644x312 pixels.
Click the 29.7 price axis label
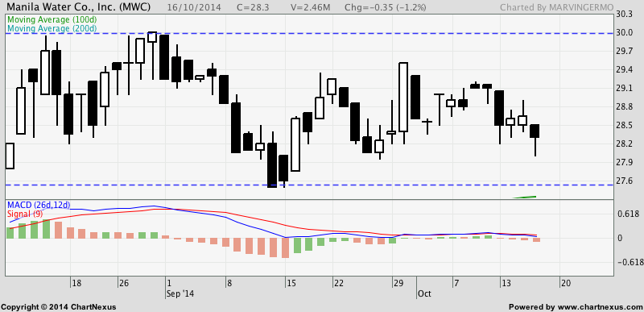point(625,52)
